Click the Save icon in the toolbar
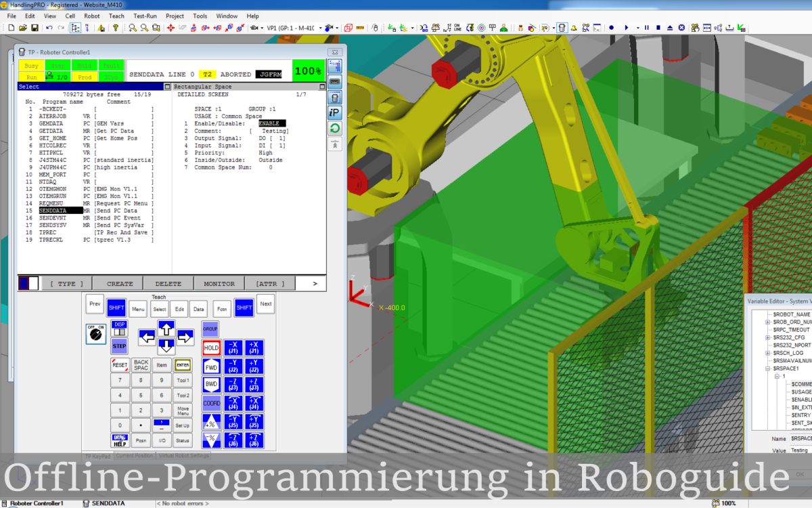Screen dimensions: 812x508 click(34, 28)
